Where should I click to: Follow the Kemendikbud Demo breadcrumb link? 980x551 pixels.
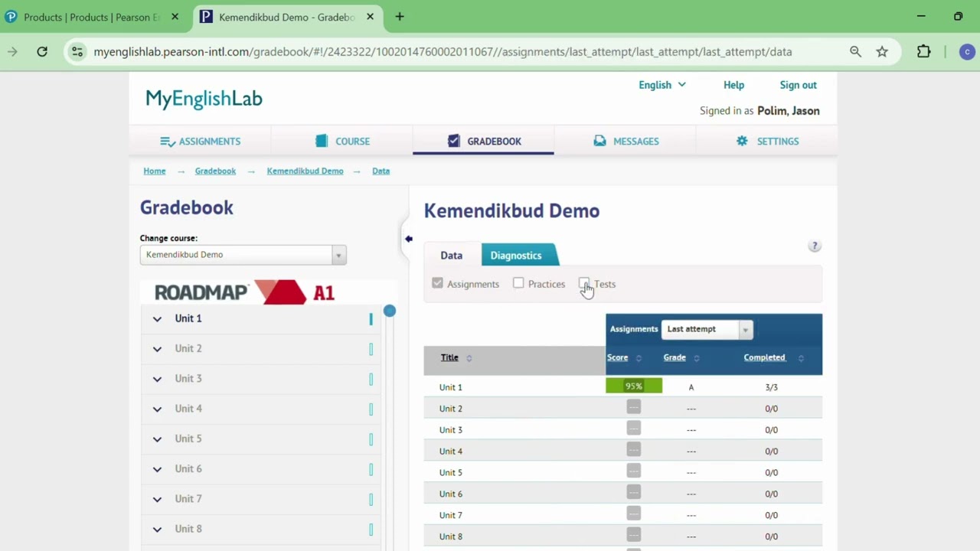pyautogui.click(x=305, y=171)
